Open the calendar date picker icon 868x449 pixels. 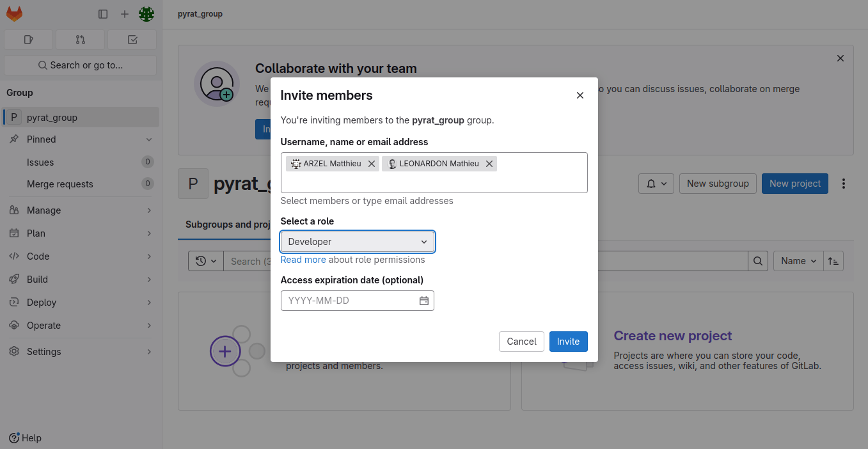pos(423,301)
